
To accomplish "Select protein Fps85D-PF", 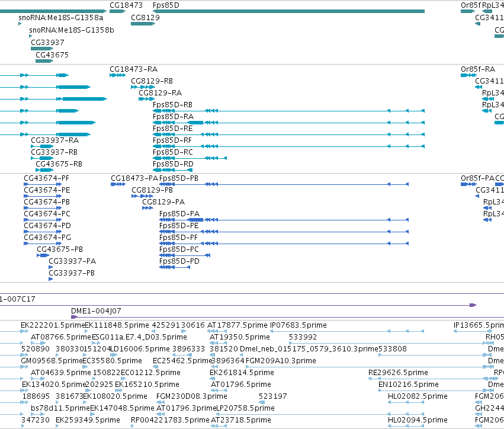I will pos(284,244).
